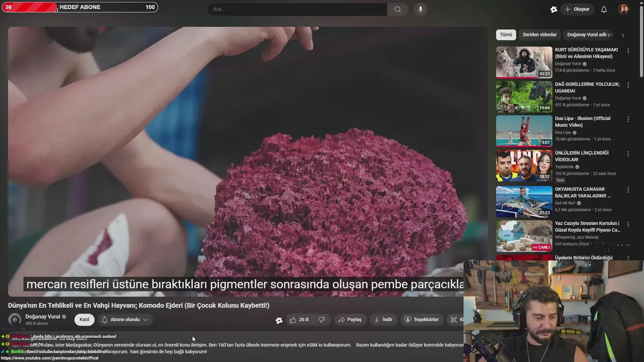Click the Oluştur create button
644x362 pixels.
[578, 9]
